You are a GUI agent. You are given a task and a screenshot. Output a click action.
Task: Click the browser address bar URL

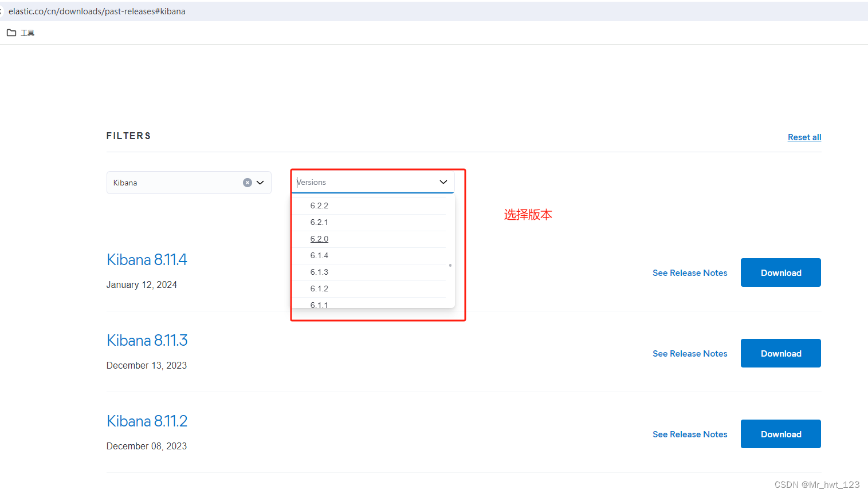pos(97,11)
